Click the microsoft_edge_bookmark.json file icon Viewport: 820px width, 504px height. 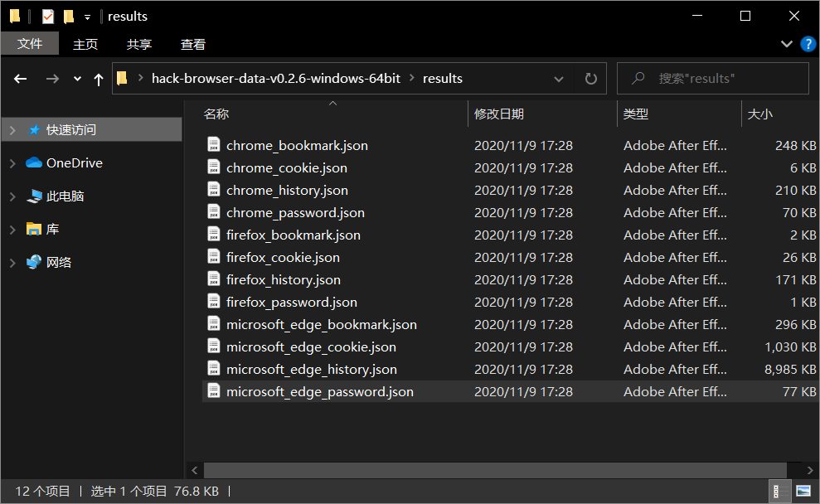213,323
